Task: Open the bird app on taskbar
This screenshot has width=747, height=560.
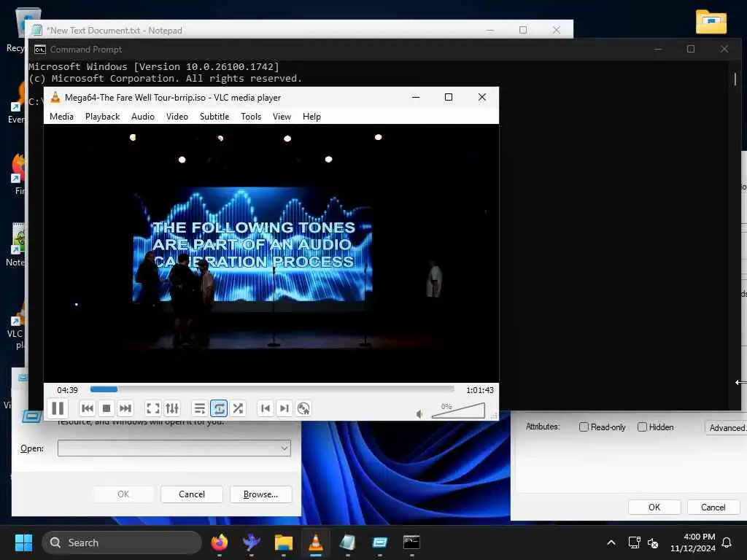Action: 251,542
